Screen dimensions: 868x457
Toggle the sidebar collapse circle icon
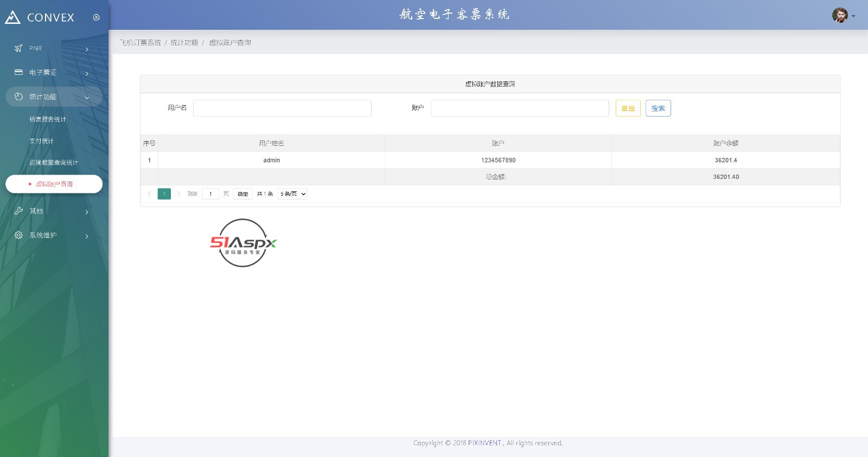[x=96, y=17]
